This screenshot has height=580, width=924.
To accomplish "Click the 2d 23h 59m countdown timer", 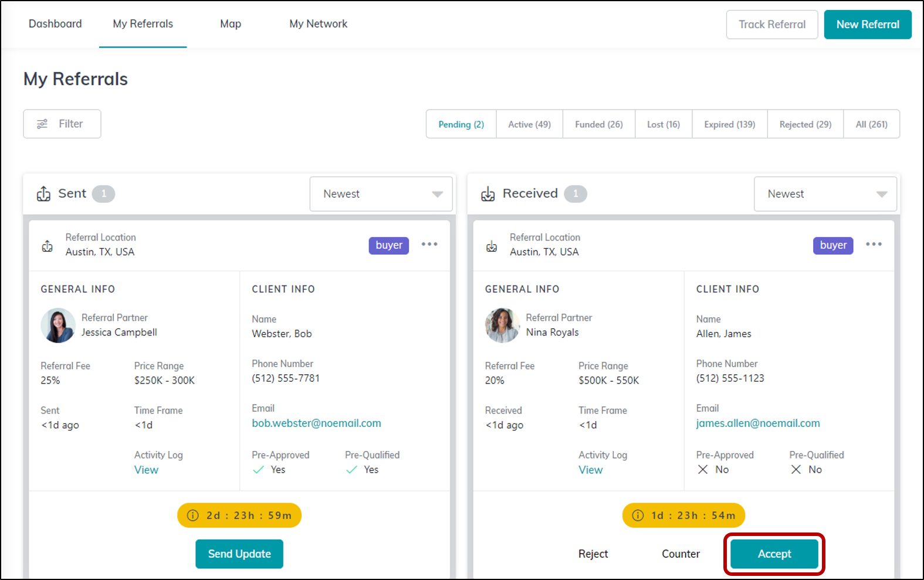I will point(239,515).
